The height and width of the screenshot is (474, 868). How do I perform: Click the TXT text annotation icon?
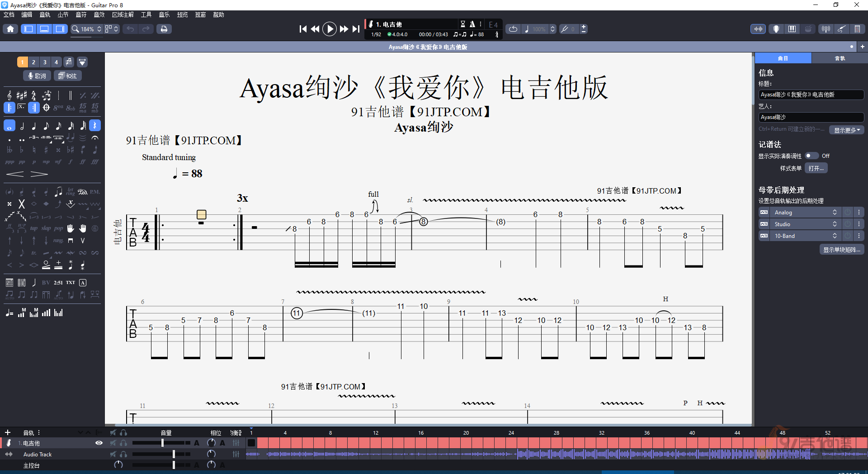pos(71,283)
